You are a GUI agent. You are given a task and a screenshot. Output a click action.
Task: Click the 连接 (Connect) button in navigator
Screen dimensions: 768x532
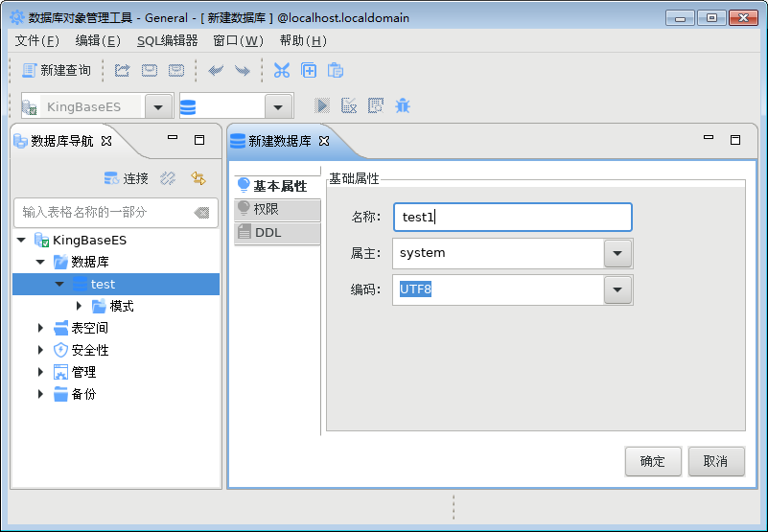pos(126,178)
